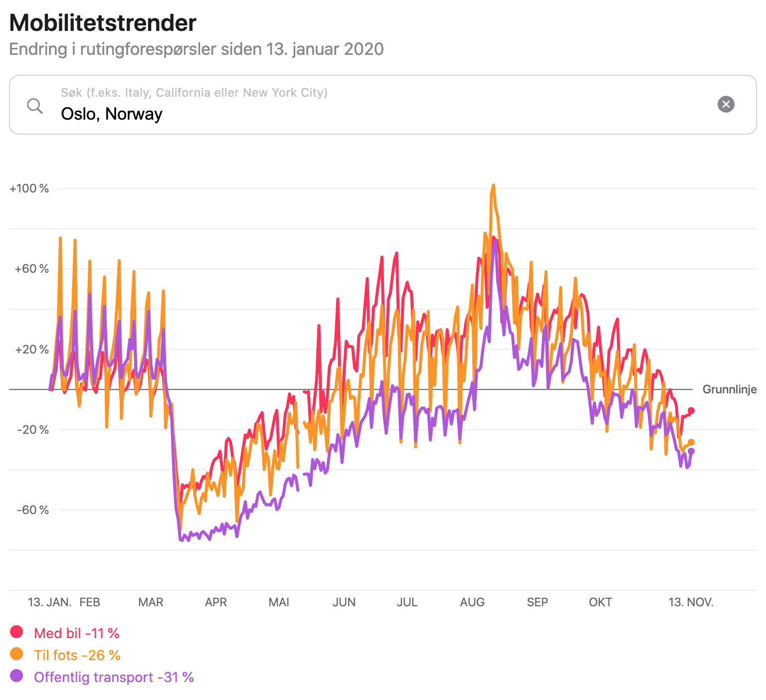Click the Grunnlinje baseline label
The height and width of the screenshot is (700, 766).
(x=730, y=389)
